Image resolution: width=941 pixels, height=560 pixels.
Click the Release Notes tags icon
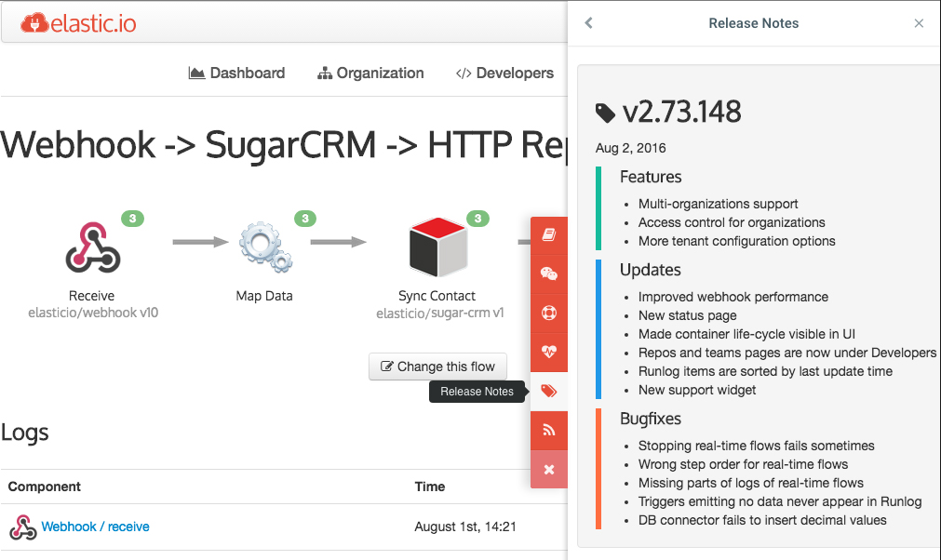click(x=548, y=391)
